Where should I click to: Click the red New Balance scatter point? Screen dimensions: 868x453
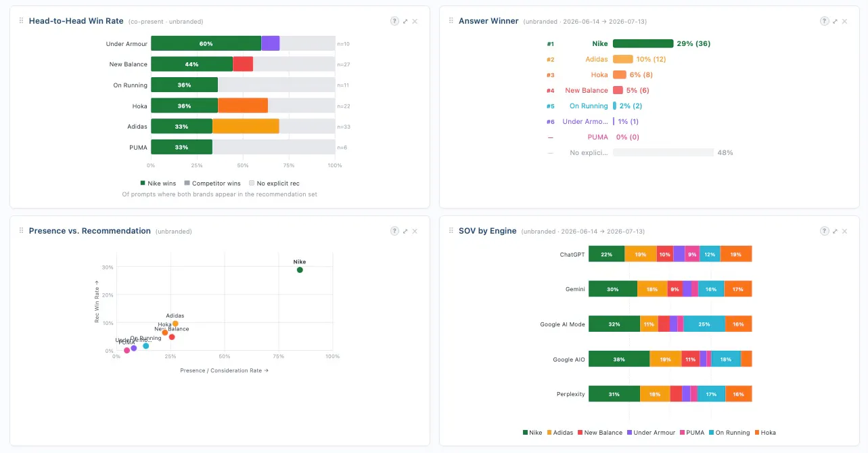pyautogui.click(x=172, y=337)
